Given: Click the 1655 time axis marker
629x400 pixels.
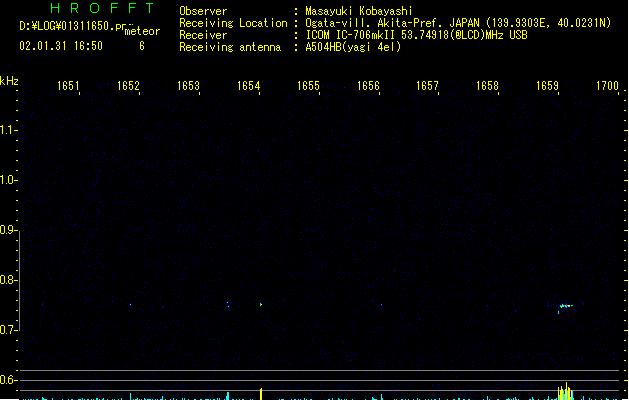Looking at the screenshot, I should coord(308,86).
